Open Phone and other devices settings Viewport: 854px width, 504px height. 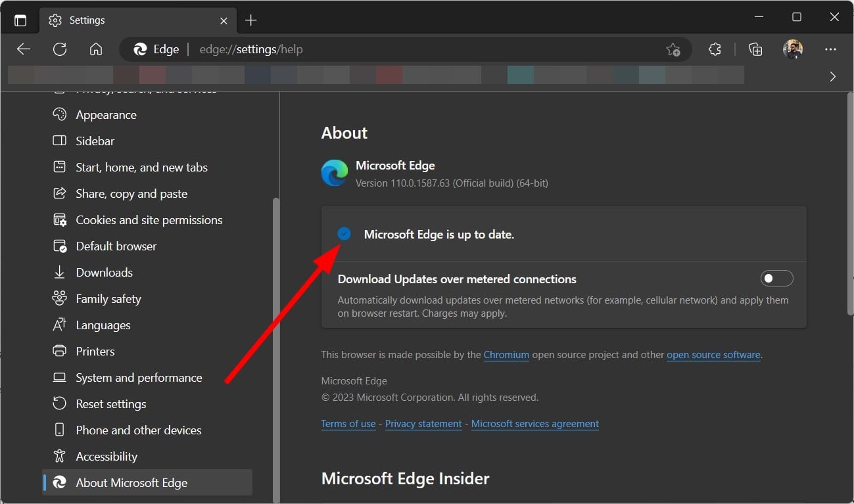click(x=147, y=430)
